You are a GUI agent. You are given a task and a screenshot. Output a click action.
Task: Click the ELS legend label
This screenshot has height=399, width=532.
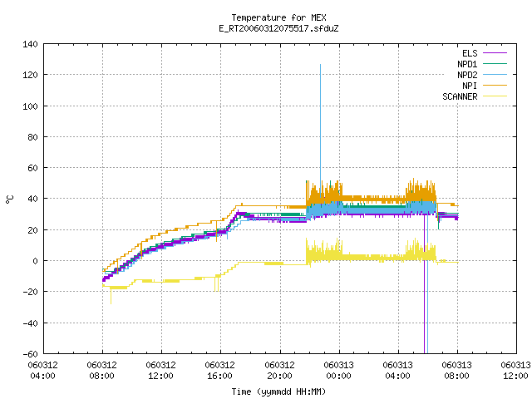[470, 53]
